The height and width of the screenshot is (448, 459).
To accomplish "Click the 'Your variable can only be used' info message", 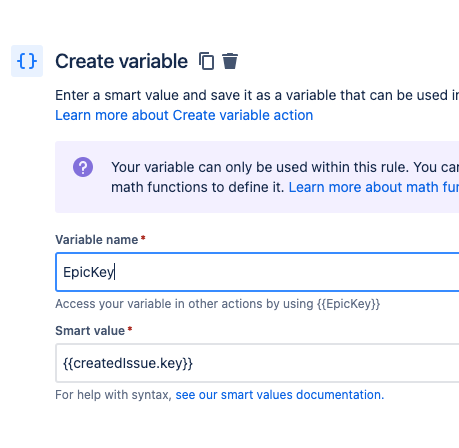I will (x=285, y=167).
